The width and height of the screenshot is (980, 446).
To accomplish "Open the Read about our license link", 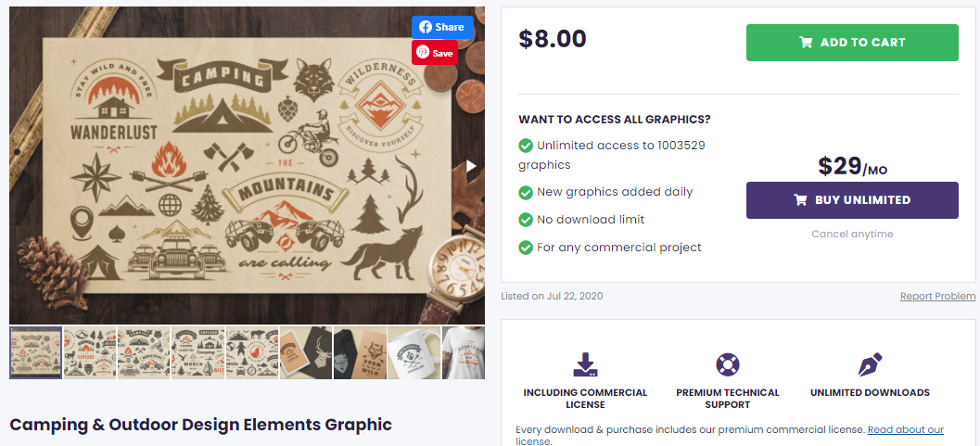I will coord(905,430).
